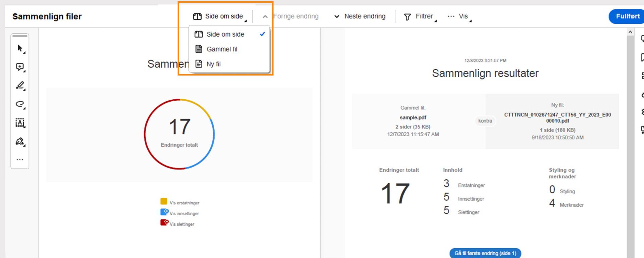Expand the Filtrer dropdown
644x258 pixels.
[x=420, y=16]
